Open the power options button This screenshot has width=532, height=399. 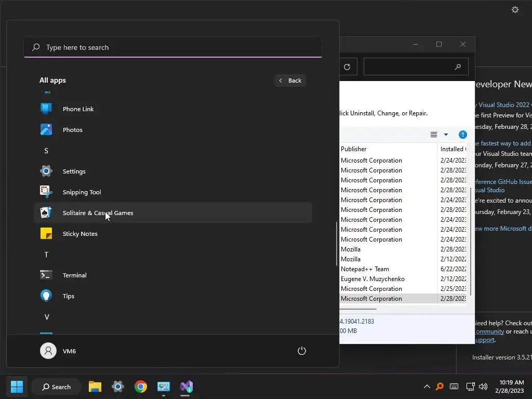[302, 351]
